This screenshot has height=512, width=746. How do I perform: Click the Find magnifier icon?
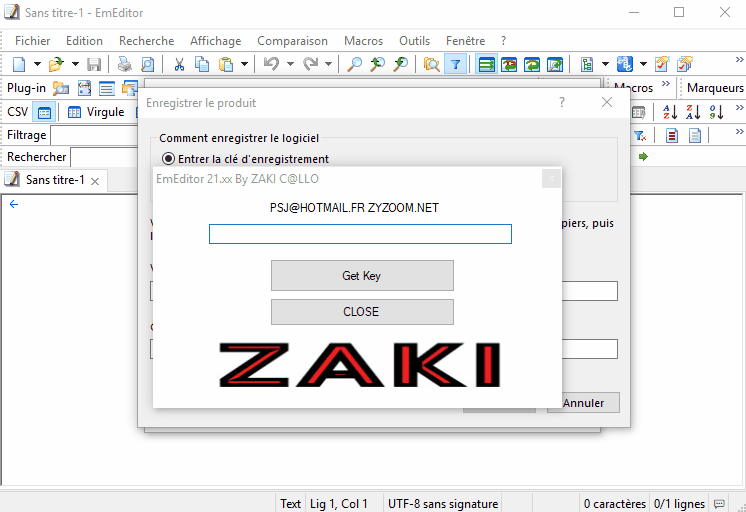coord(354,64)
